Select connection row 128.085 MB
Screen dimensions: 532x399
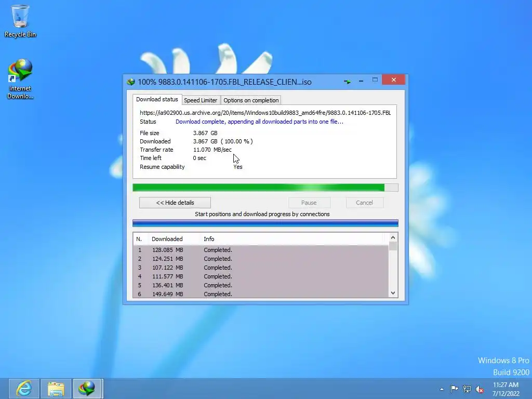(261, 250)
